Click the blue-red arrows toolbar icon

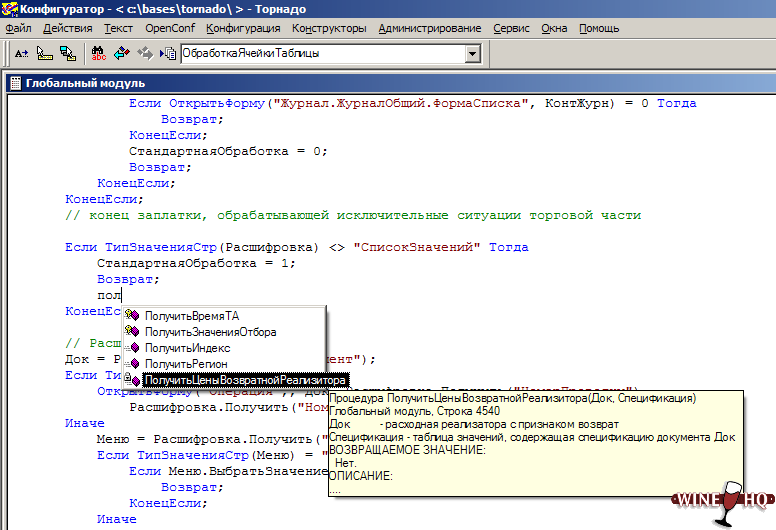pyautogui.click(x=122, y=53)
